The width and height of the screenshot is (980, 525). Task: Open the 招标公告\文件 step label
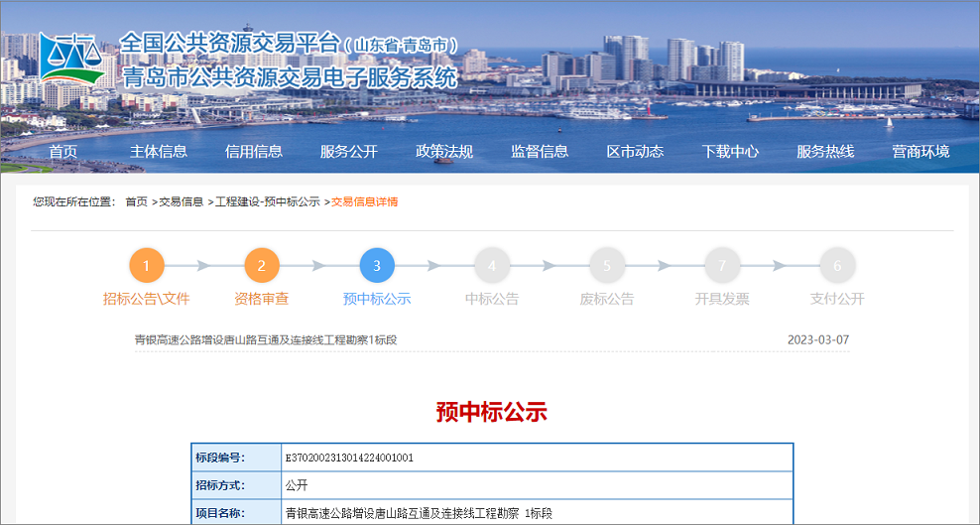(147, 299)
